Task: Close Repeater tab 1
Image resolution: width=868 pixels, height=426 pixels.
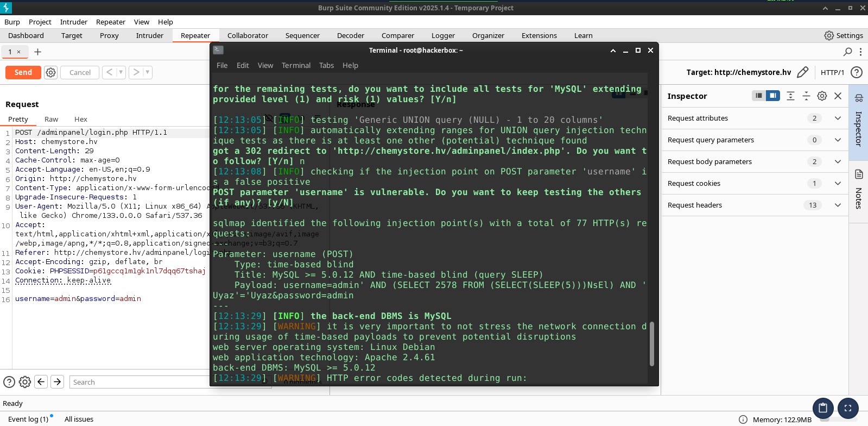Action: 19,52
